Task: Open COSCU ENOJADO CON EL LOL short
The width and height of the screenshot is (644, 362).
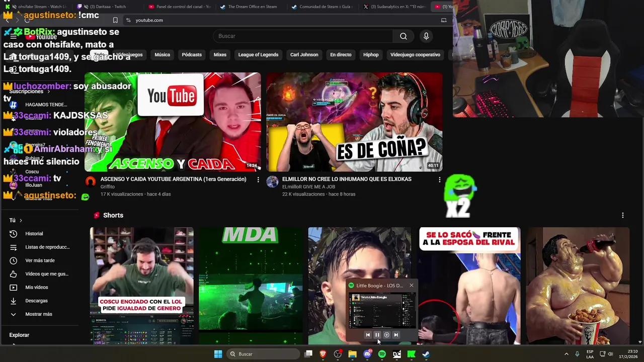Action: pos(141,286)
